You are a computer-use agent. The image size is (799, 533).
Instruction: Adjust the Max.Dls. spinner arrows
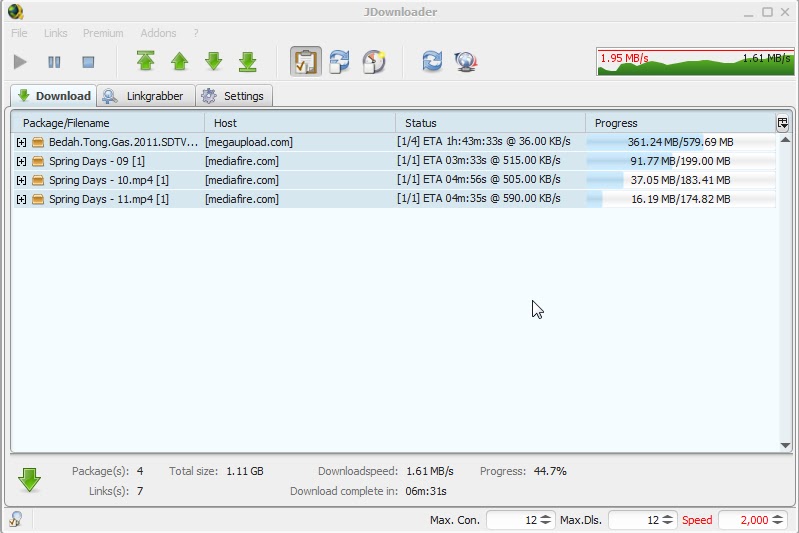pos(668,520)
